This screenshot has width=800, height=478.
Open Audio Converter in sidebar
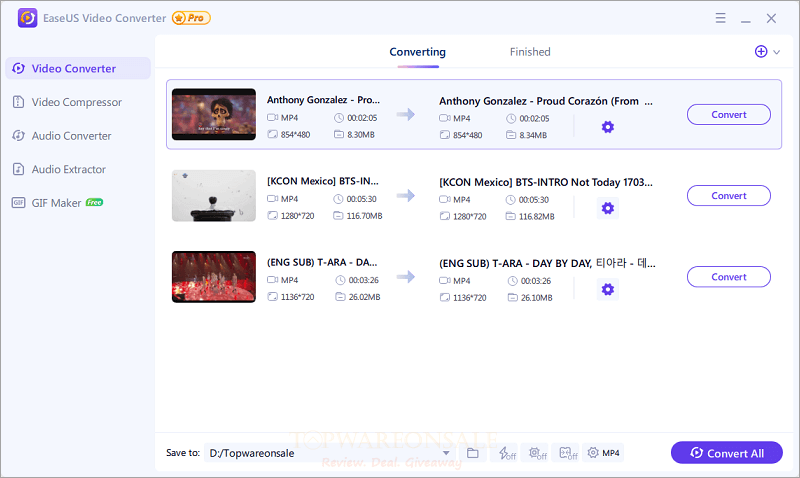click(x=78, y=136)
